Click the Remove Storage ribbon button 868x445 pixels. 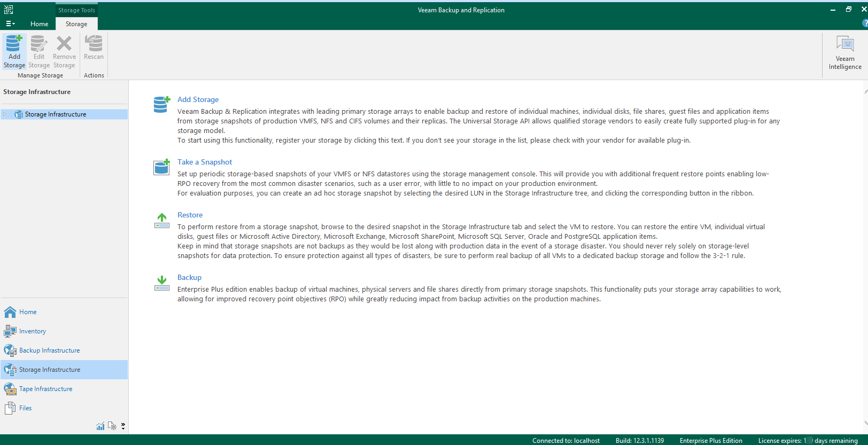64,52
